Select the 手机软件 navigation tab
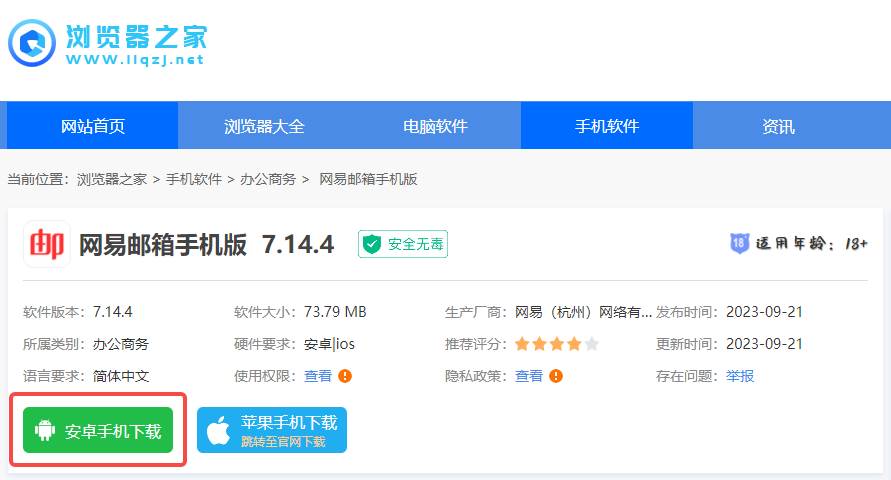This screenshot has height=480, width=891. (607, 126)
